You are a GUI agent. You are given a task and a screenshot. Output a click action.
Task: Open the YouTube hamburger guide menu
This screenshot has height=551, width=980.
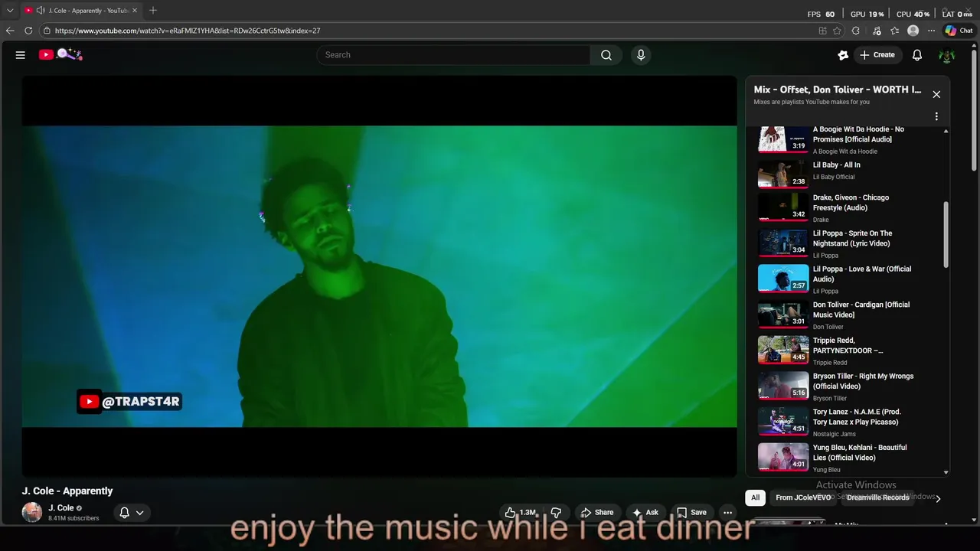coord(21,55)
